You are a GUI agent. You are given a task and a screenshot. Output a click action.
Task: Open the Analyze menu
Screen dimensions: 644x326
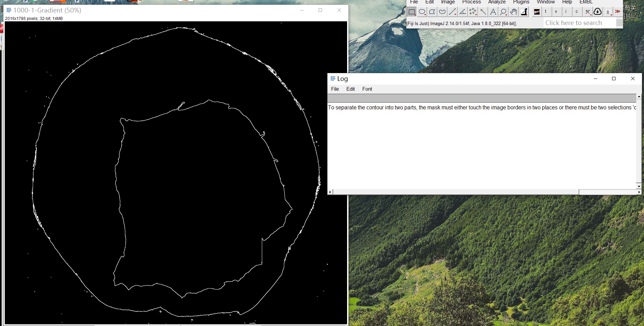pos(497,2)
